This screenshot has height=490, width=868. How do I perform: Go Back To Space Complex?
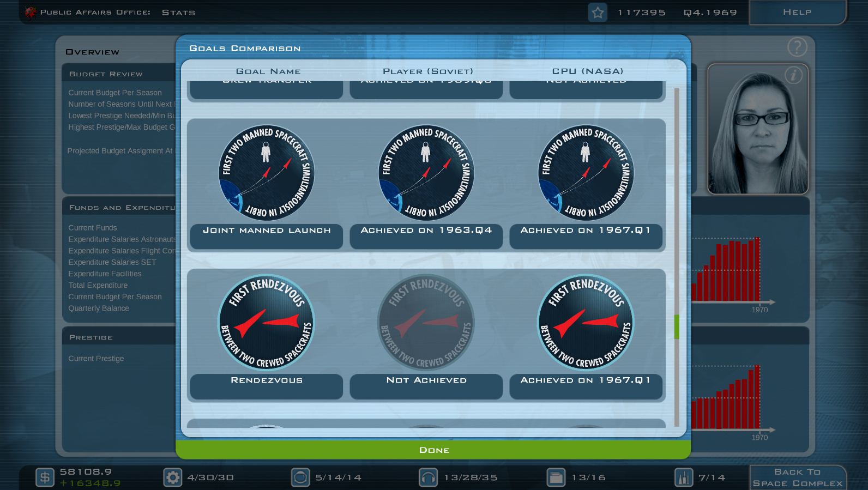coord(798,477)
